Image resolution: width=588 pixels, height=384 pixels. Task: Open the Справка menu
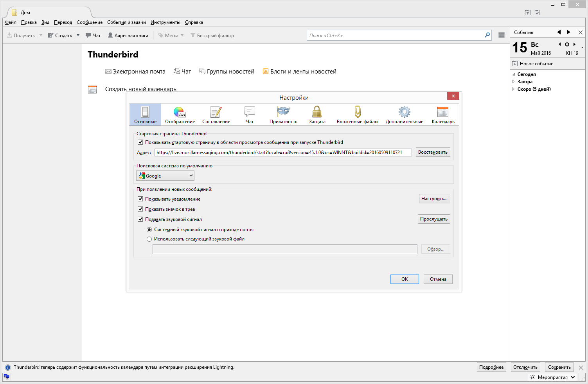point(194,22)
